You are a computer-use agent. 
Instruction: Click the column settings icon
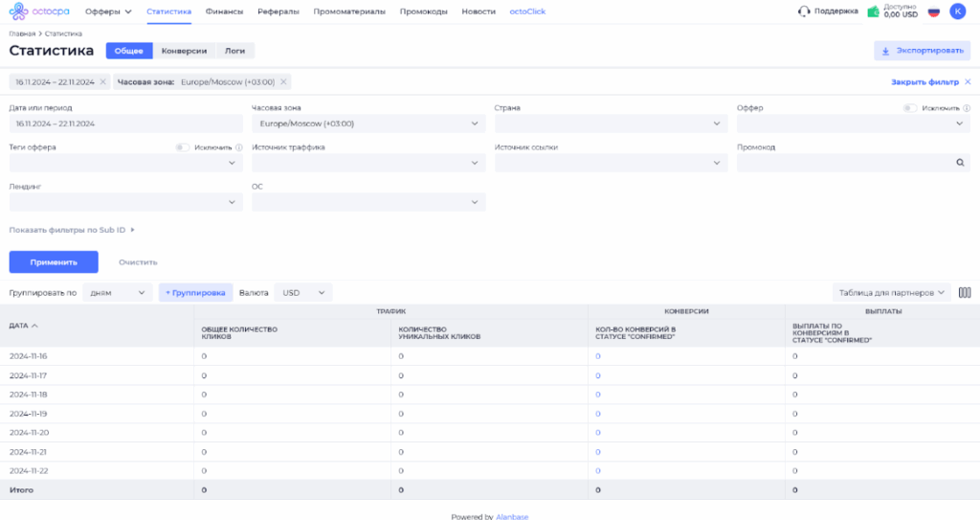pos(964,292)
